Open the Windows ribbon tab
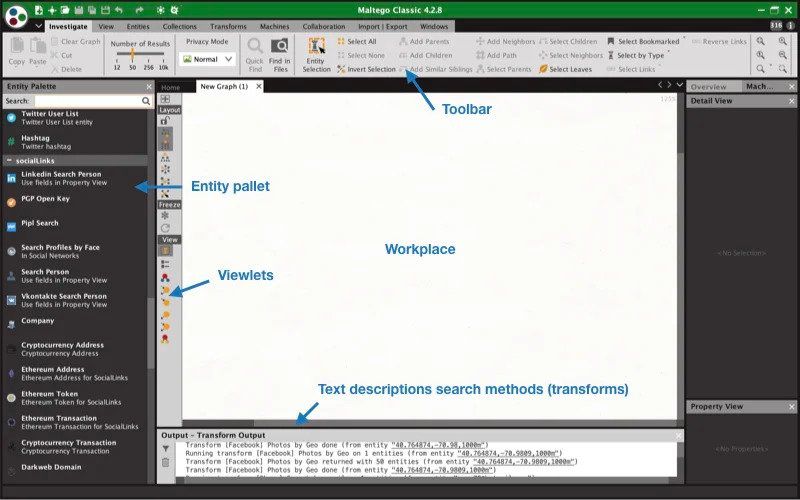This screenshot has height=500, width=800. pyautogui.click(x=434, y=27)
